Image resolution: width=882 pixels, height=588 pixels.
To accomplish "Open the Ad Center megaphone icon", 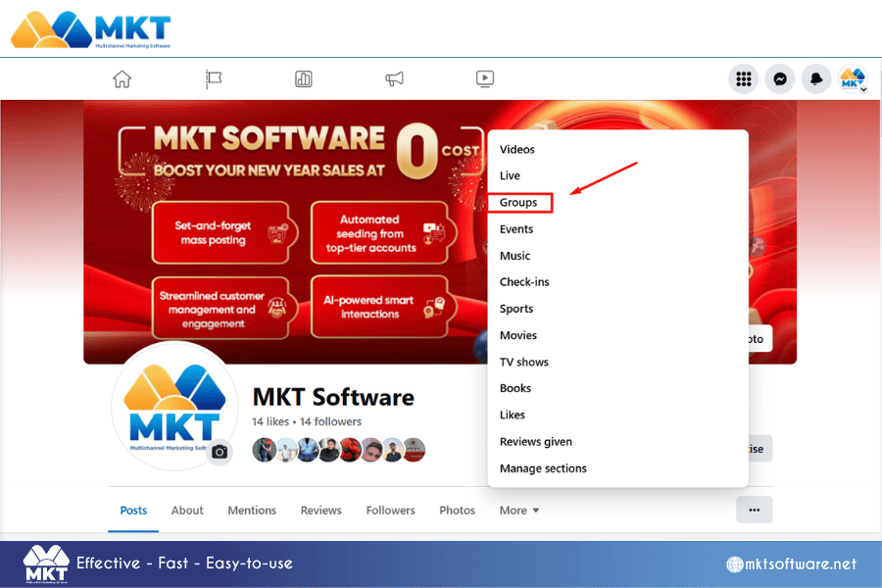I will (394, 78).
